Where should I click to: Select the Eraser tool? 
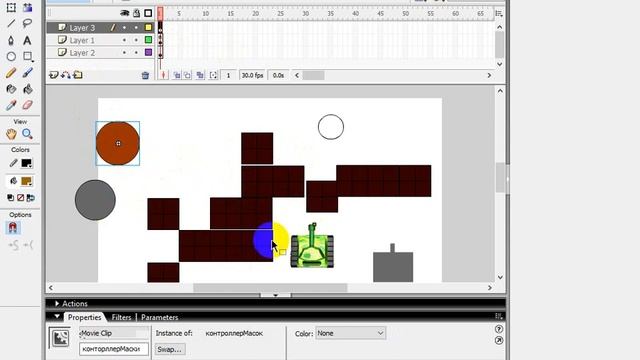click(27, 105)
